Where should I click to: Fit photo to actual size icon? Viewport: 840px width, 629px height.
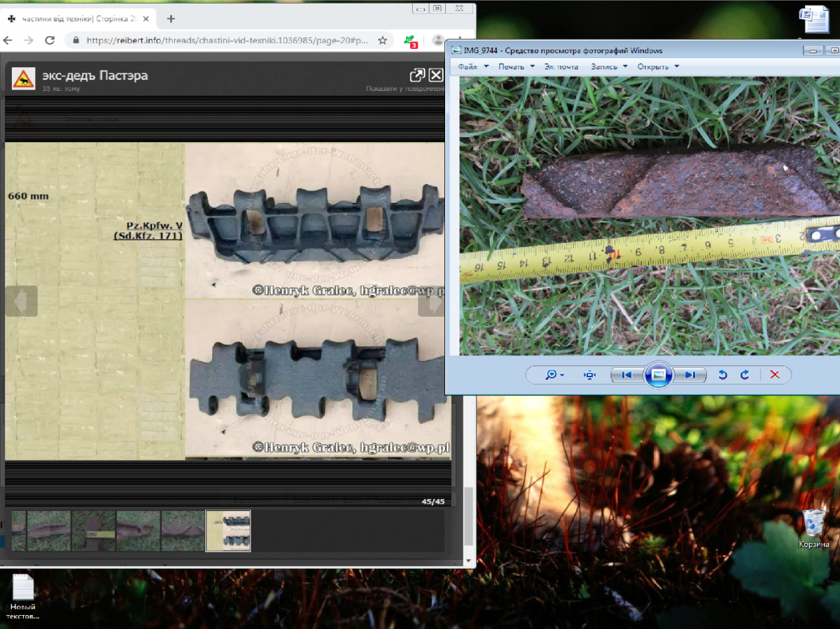pos(590,375)
